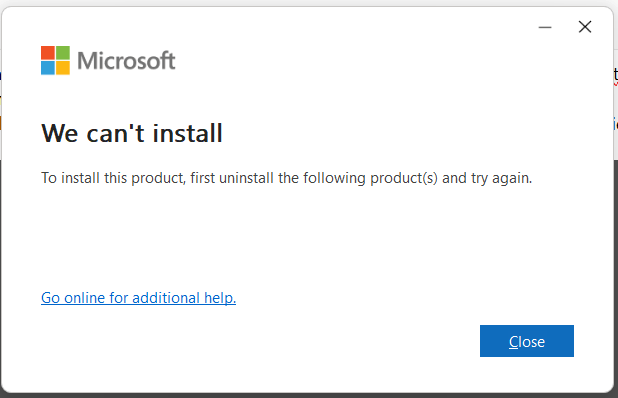
Task: Click the Microsoft wordmark text
Action: [126, 61]
